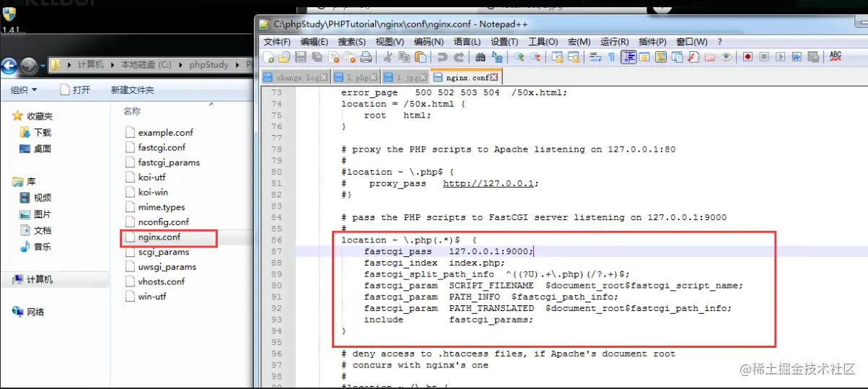Click the Explorer Back arrow button

pos(9,66)
